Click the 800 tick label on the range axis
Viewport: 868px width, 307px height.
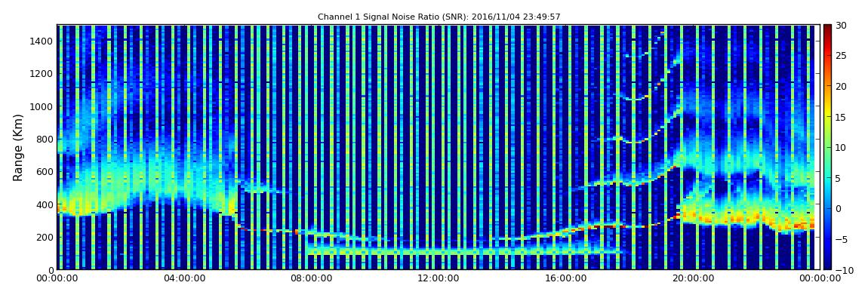(45, 139)
